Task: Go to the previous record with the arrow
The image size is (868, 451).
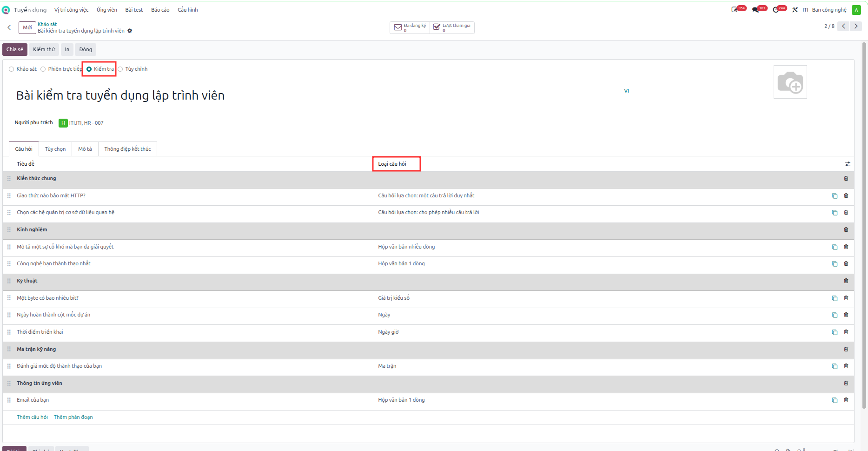Action: tap(844, 26)
